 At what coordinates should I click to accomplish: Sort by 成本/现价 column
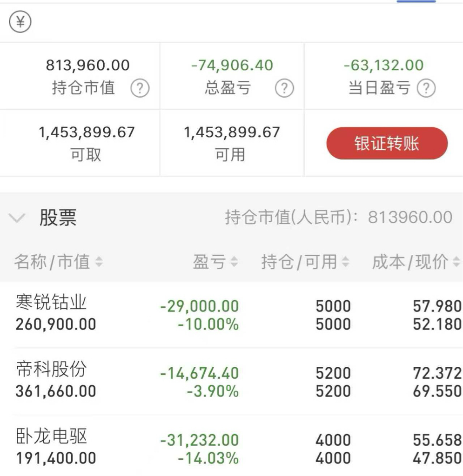(x=456, y=263)
